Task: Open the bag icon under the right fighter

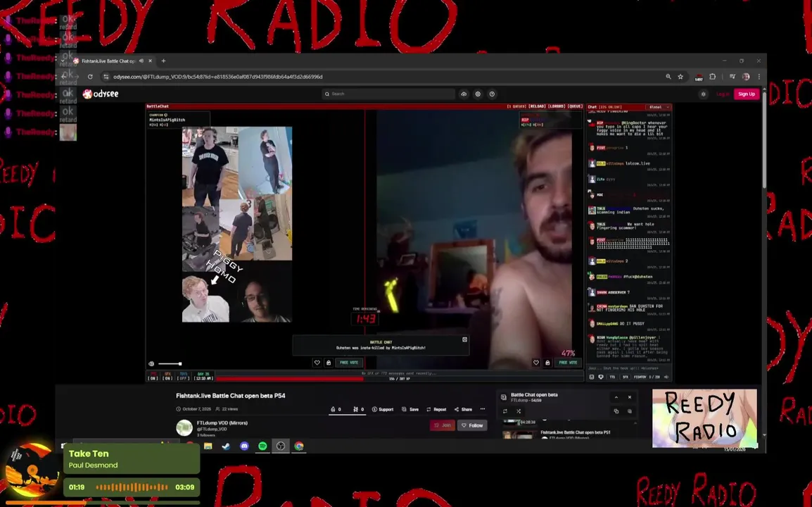Action: pyautogui.click(x=547, y=363)
